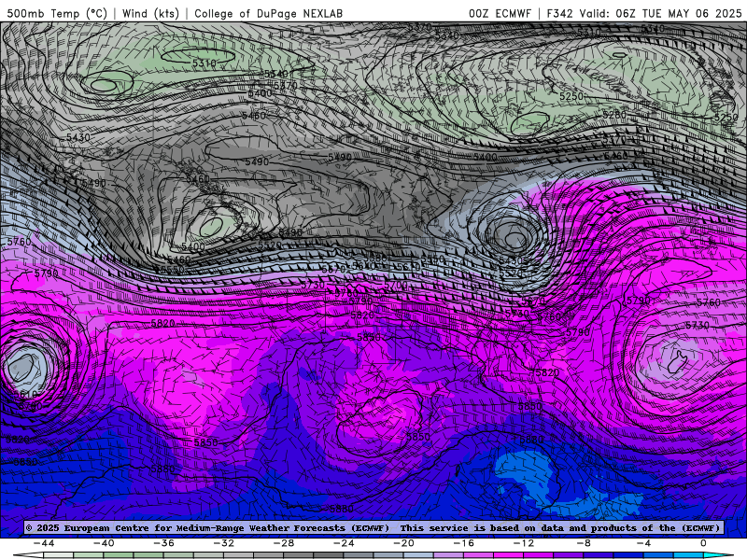The width and height of the screenshot is (747, 560).
Task: Click the '-32' color scale label
Action: coord(224,543)
